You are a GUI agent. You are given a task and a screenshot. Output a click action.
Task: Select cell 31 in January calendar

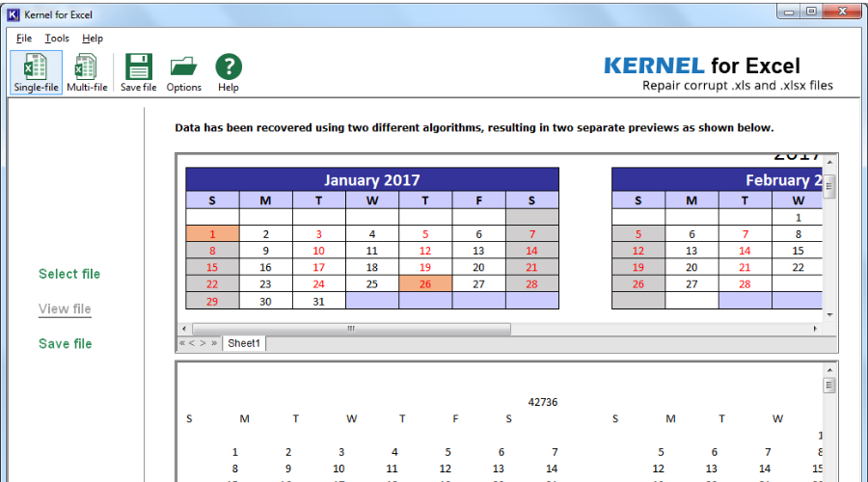pyautogui.click(x=319, y=301)
